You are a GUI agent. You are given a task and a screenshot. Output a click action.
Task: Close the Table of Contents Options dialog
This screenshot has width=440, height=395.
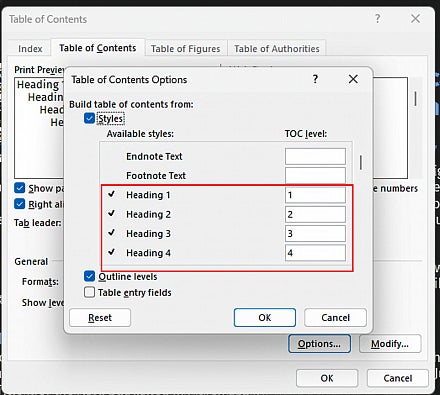(353, 79)
